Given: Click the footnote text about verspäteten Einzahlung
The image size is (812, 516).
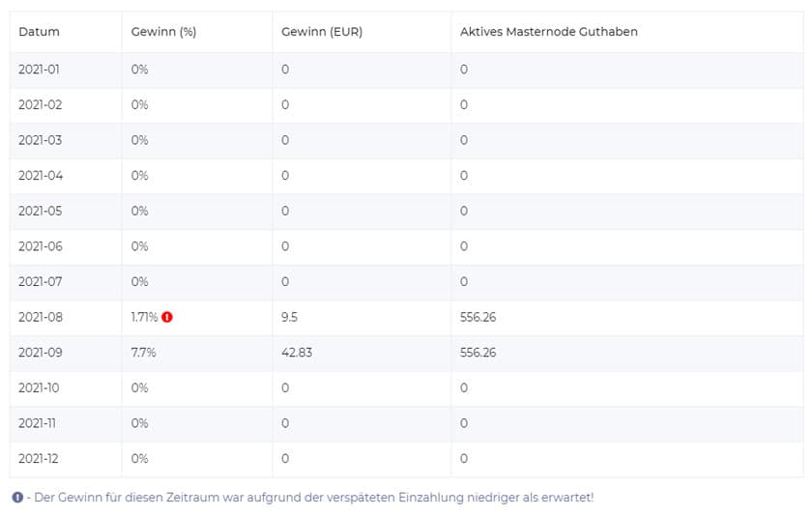Looking at the screenshot, I should pos(314,498).
